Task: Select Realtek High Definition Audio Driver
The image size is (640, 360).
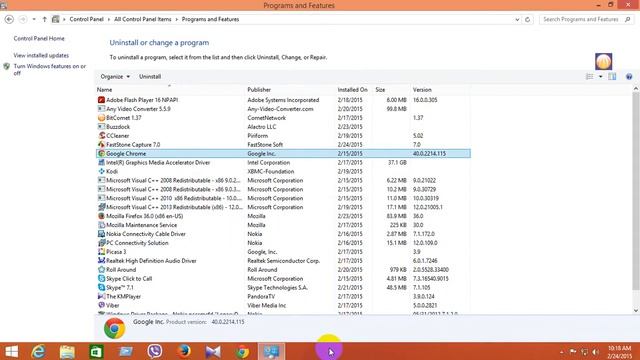Action: click(x=283, y=261)
